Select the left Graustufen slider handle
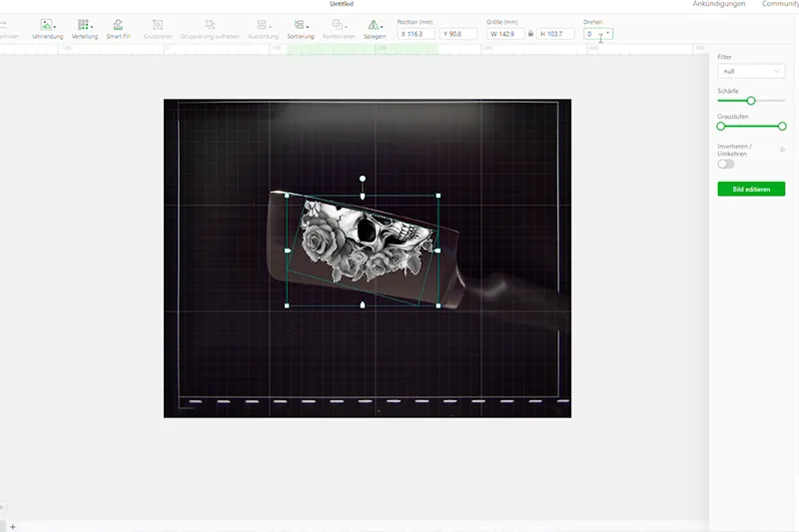799x532 pixels. [x=721, y=126]
